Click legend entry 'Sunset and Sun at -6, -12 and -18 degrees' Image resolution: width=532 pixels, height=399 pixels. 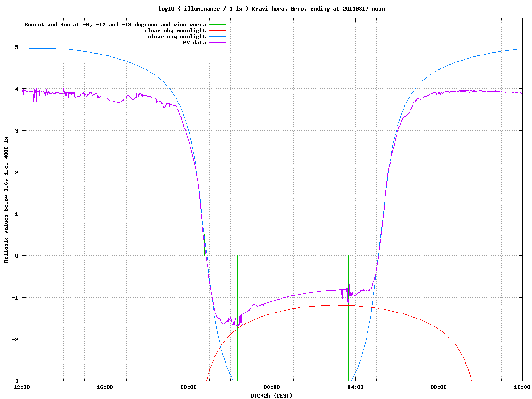pos(115,25)
